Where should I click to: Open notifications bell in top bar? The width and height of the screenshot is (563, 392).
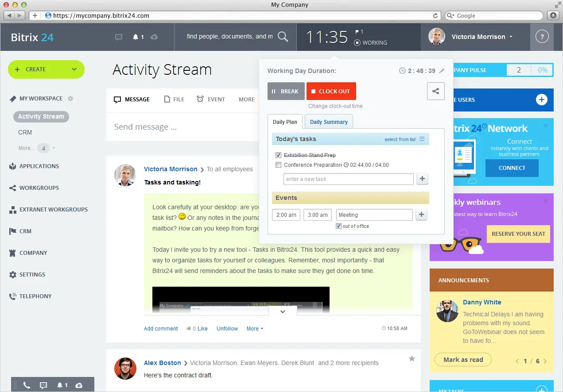136,37
